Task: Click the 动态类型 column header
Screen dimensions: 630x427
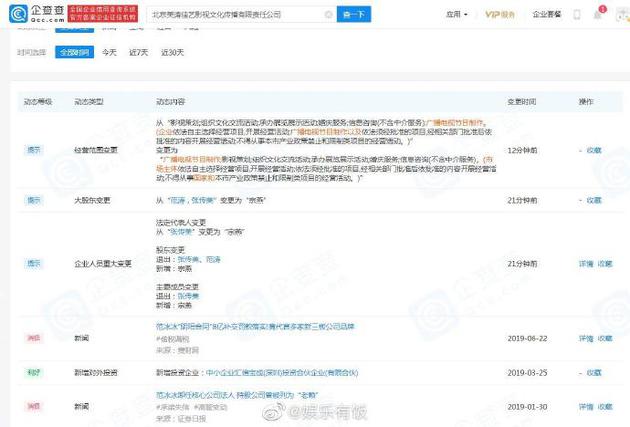Action: click(89, 102)
